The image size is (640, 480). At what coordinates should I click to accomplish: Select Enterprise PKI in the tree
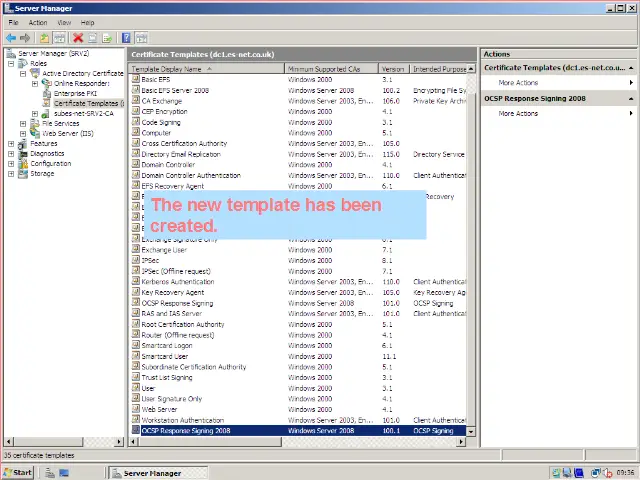tap(75, 93)
